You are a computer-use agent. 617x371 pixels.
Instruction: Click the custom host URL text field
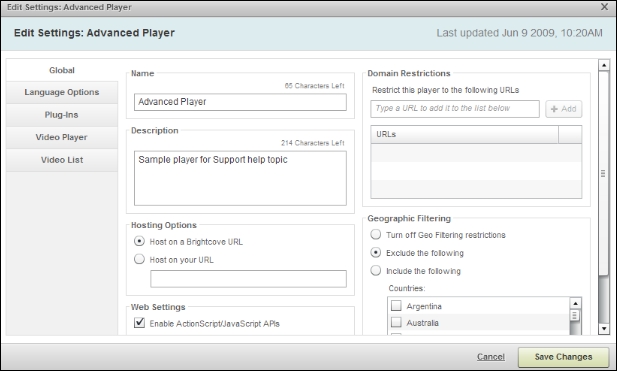coord(248,279)
